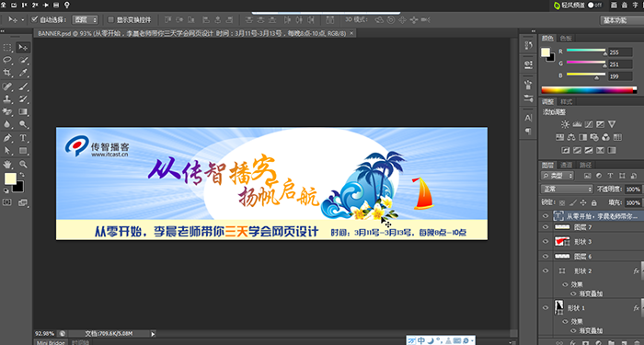644x345 pixels.
Task: Select the Spot Healing Brush tool
Action: coord(7,86)
